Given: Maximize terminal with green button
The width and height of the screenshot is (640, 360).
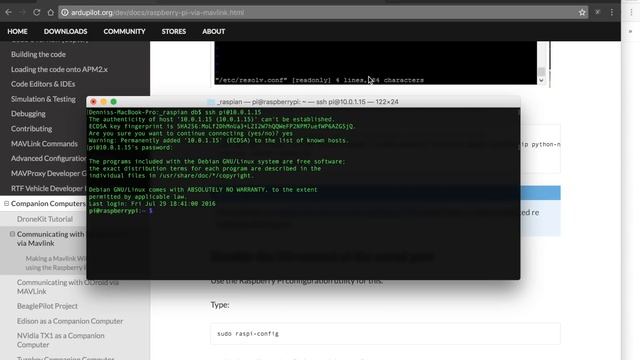Looking at the screenshot, I should coord(113,102).
